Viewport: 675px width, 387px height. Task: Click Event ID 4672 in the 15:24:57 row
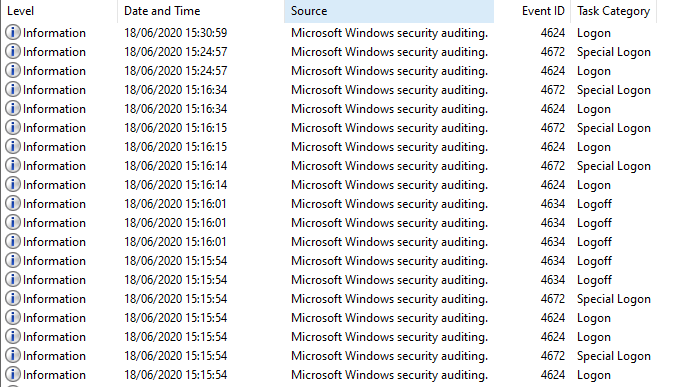(x=553, y=52)
